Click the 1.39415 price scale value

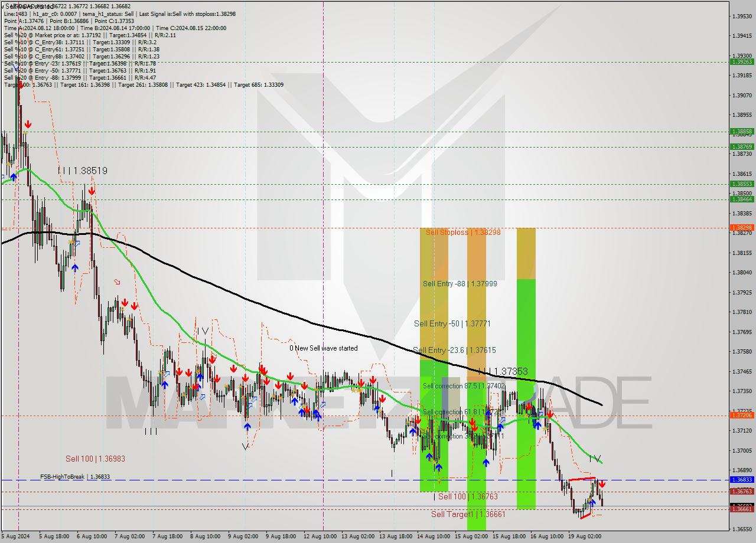click(x=742, y=36)
